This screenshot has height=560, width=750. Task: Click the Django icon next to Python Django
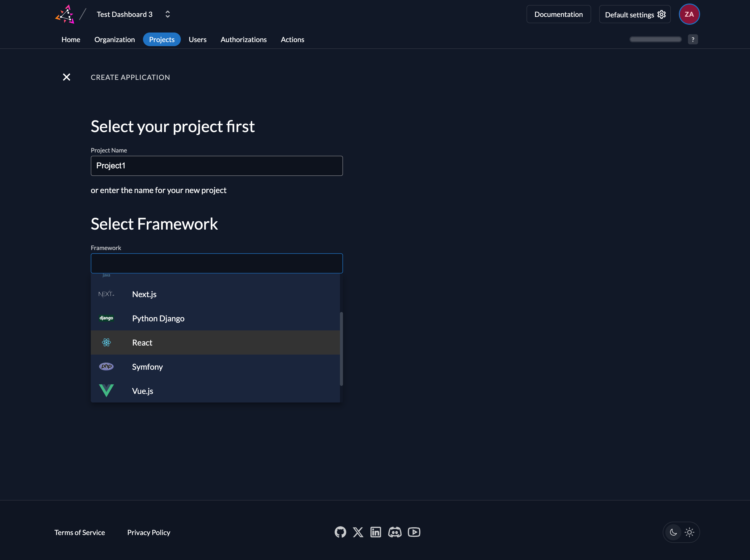coord(106,318)
